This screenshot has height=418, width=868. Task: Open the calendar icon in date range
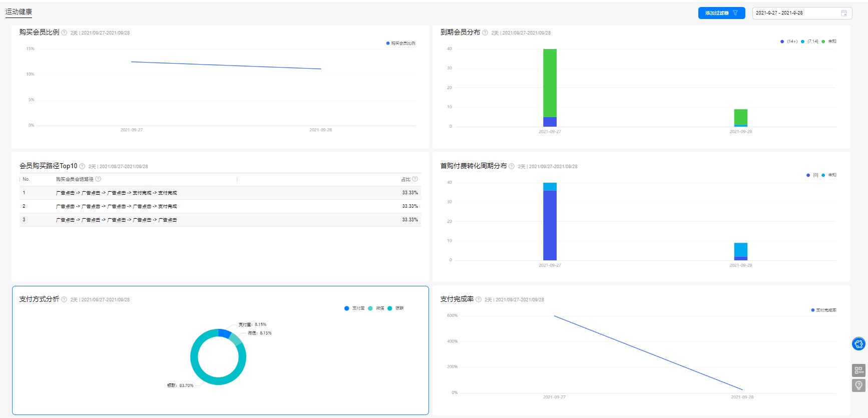(844, 13)
